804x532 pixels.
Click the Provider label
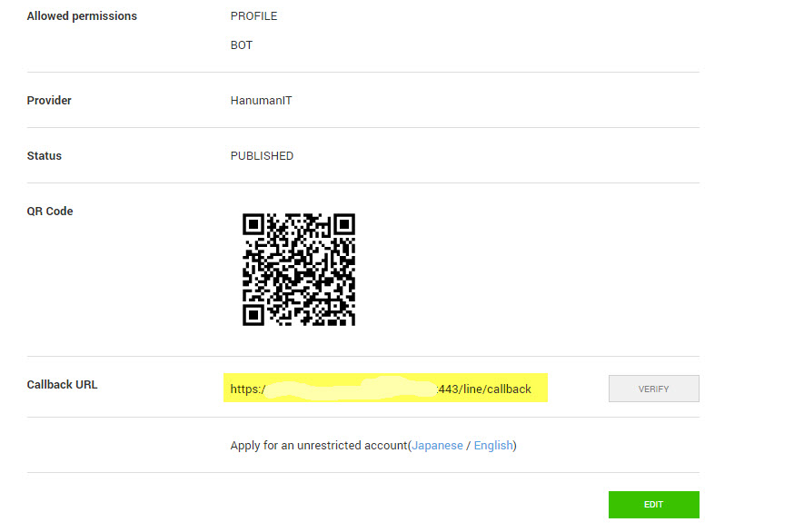click(49, 101)
